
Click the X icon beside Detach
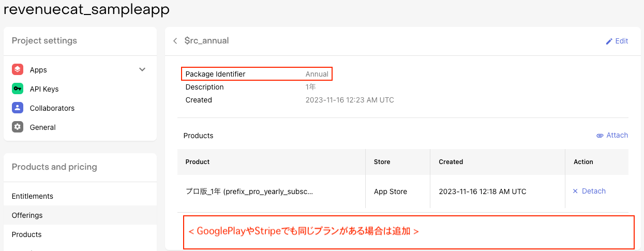[575, 191]
